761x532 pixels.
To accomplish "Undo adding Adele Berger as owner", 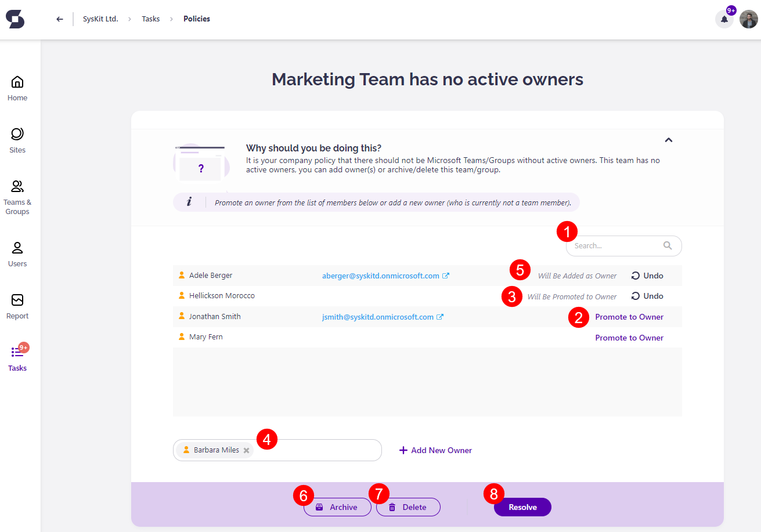I will [647, 276].
